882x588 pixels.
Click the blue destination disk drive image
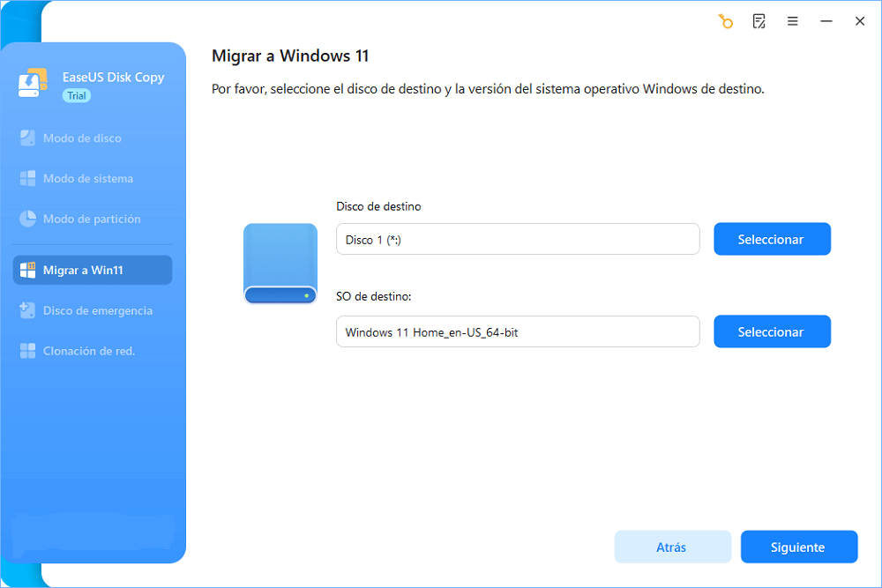tap(280, 264)
